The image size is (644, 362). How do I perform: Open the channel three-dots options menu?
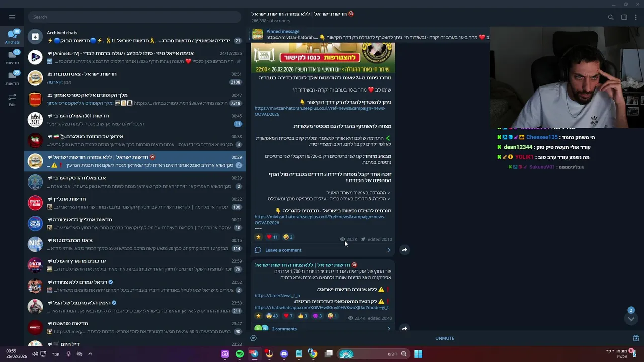pyautogui.click(x=636, y=17)
